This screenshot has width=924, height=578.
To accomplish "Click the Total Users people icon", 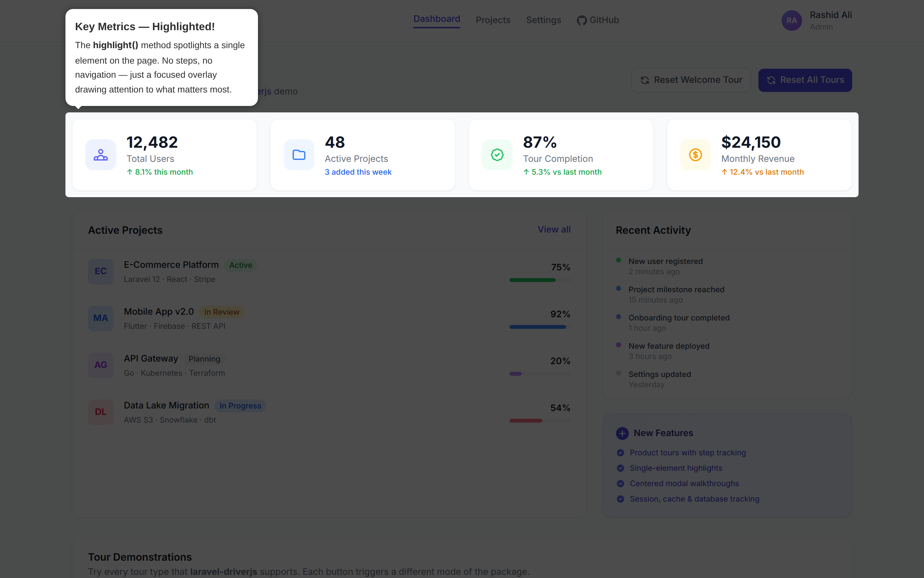I will (x=100, y=155).
